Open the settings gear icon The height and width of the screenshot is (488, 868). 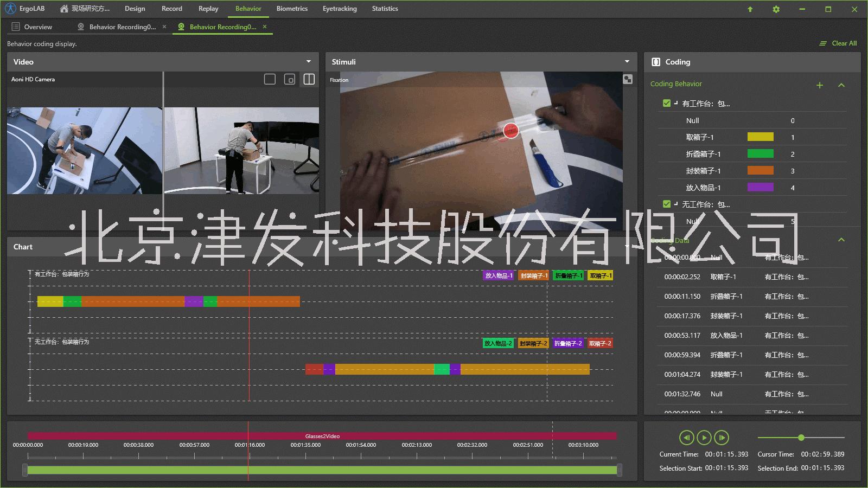pyautogui.click(x=776, y=9)
